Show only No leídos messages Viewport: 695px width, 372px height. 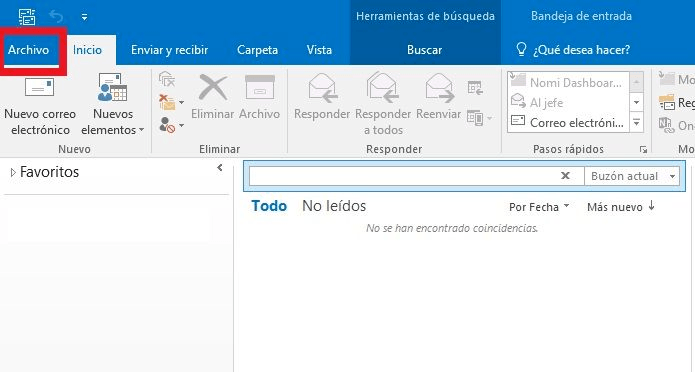click(x=334, y=206)
